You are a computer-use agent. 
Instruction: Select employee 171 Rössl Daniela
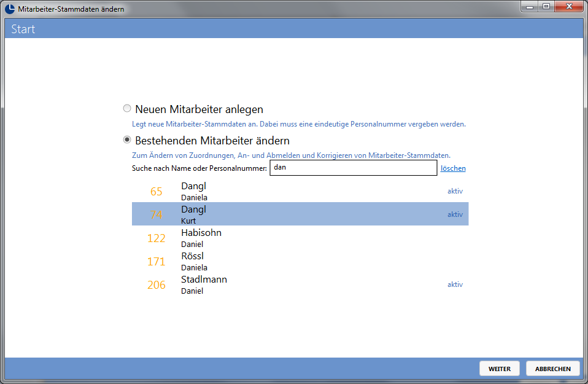coord(300,261)
